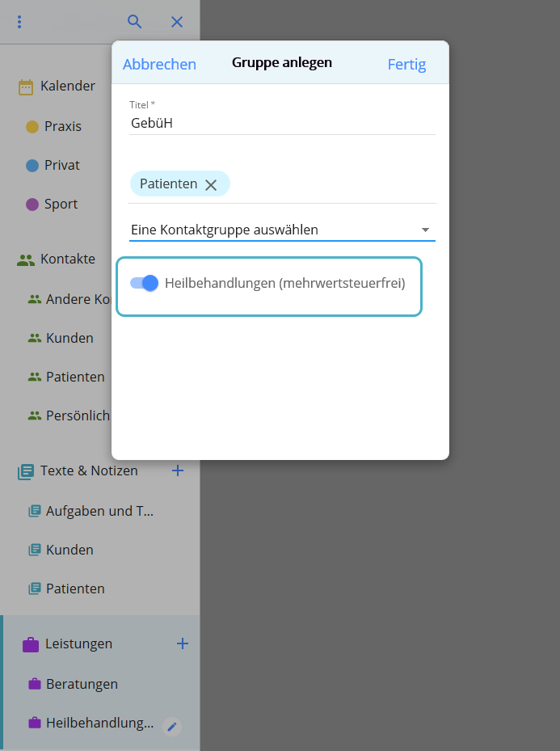
Task: Add new Texte & Notizen group with plus
Action: [178, 470]
